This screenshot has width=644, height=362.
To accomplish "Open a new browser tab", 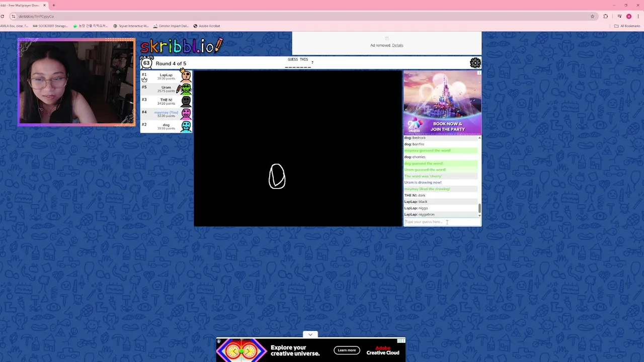I will point(54,5).
